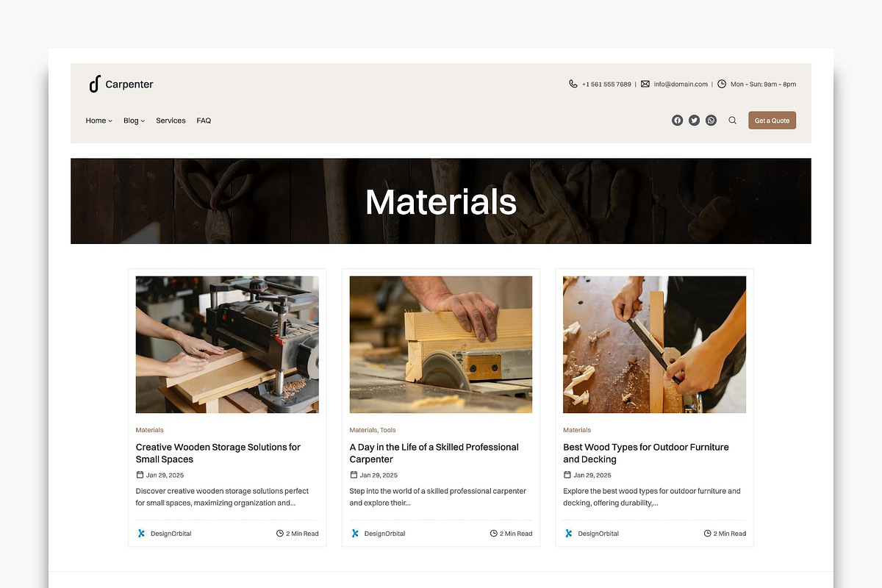The width and height of the screenshot is (882, 588).
Task: Click Materials category on Best Wood Types card
Action: coord(577,430)
